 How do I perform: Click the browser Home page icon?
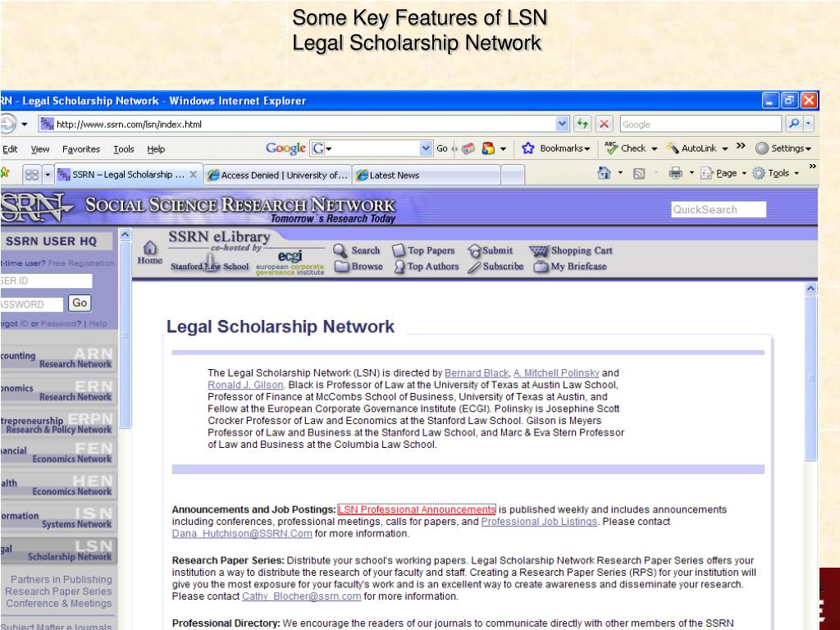click(605, 173)
